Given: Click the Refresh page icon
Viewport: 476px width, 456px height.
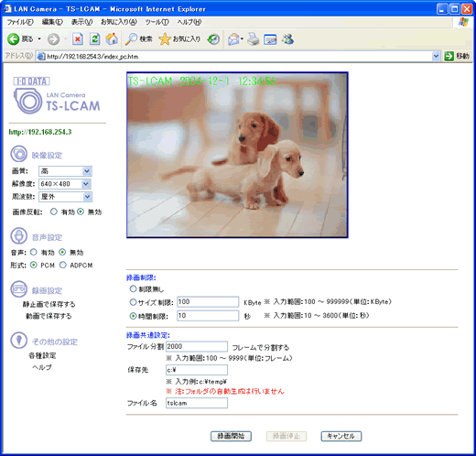Looking at the screenshot, I should 95,39.
